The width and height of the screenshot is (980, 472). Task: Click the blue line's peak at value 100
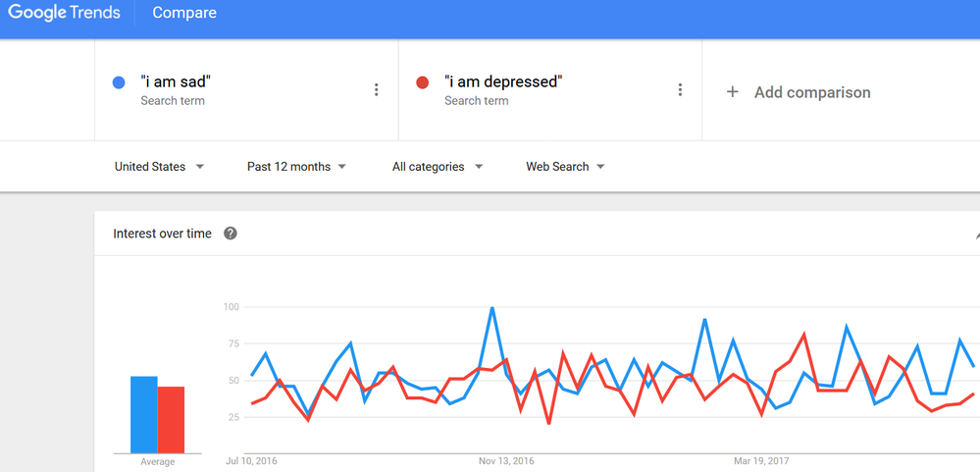tap(492, 307)
